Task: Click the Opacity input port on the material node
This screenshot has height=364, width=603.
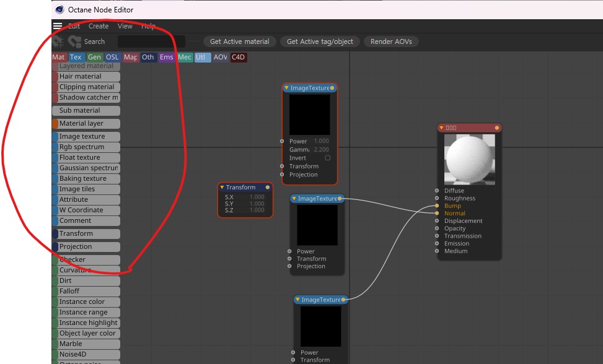Action: [x=437, y=228]
